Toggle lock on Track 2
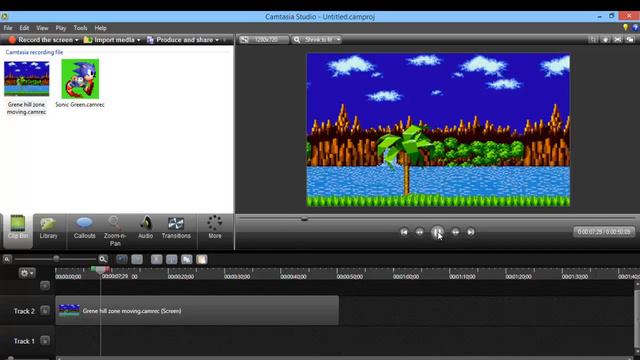640x360 pixels. pos(45,311)
